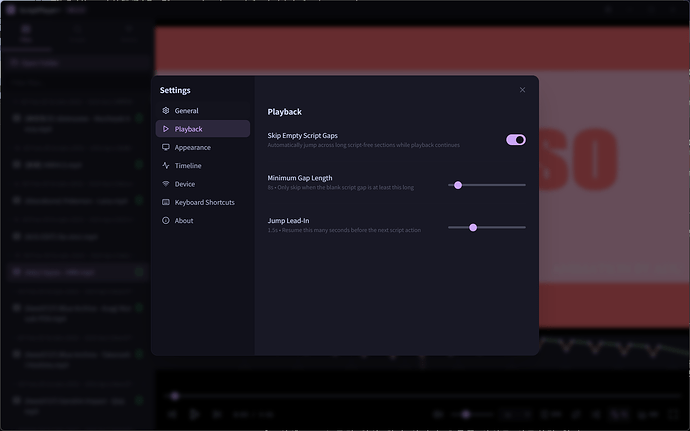Image resolution: width=690 pixels, height=431 pixels.
Task: Click the 'Automatically jump across long script-free sections' description
Action: tap(363, 145)
